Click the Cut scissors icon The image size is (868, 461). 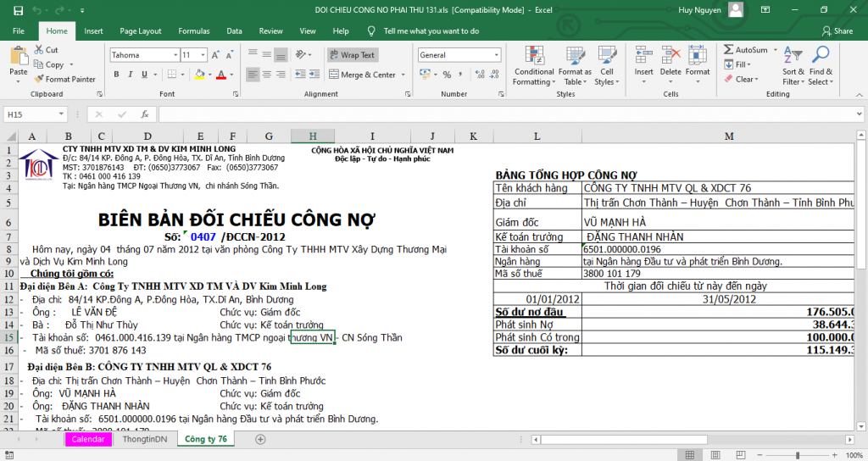click(x=39, y=50)
